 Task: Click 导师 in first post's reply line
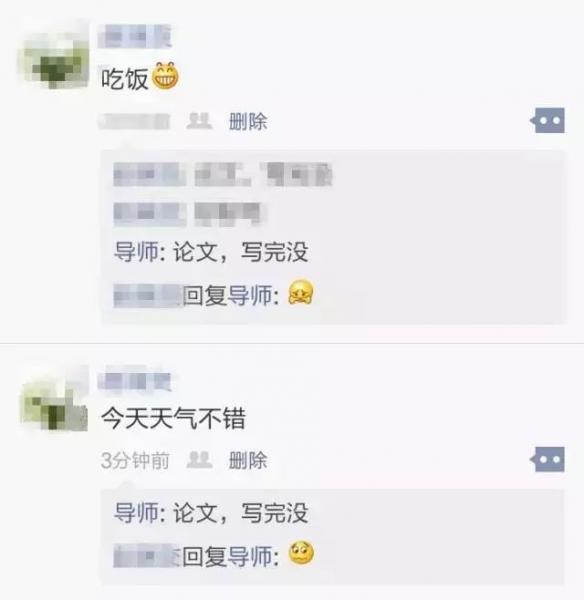coord(250,296)
